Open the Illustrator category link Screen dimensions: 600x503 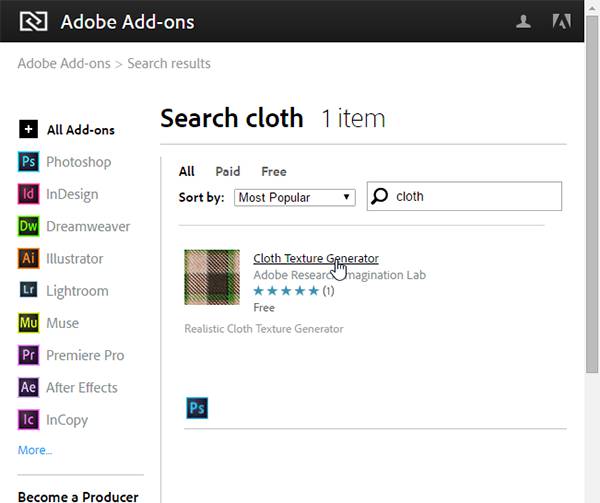[x=75, y=259]
